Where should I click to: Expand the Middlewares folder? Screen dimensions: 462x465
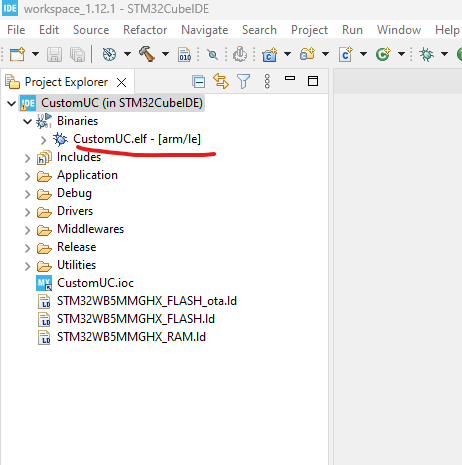[x=27, y=230]
